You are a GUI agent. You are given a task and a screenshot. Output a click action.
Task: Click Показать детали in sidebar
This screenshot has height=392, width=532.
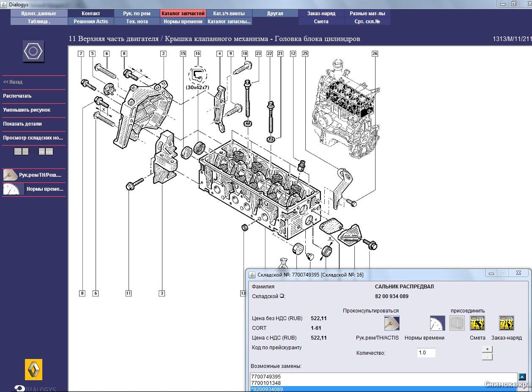click(22, 124)
